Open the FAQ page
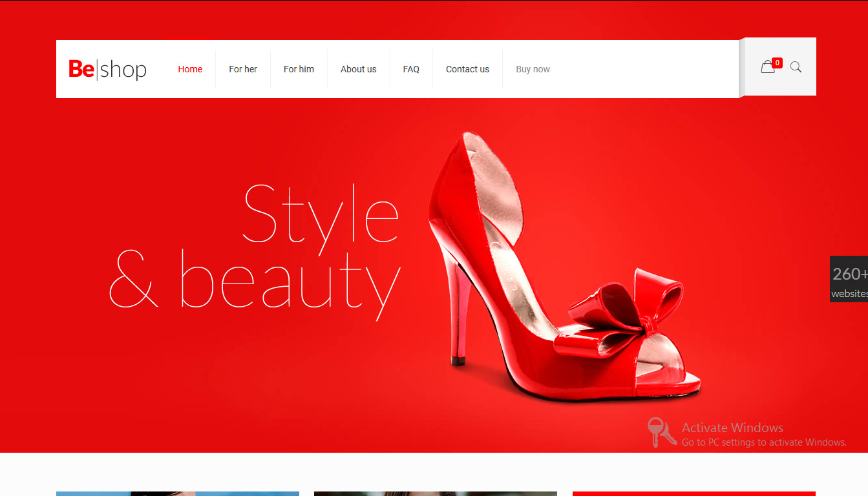 (411, 69)
